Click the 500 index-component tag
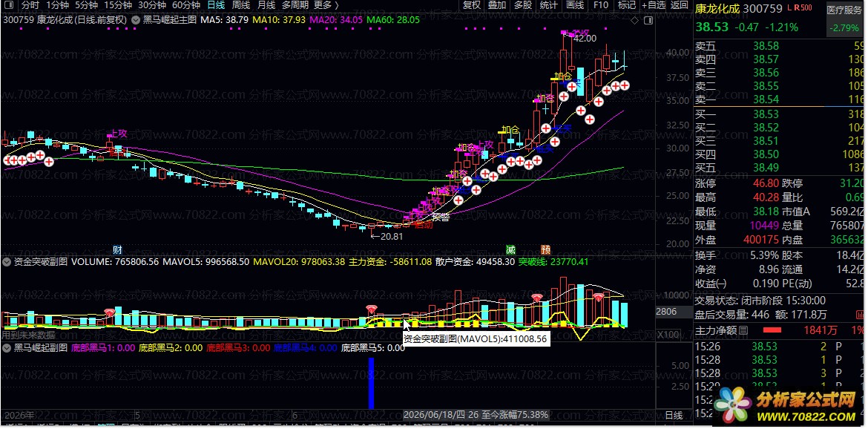 [806, 7]
